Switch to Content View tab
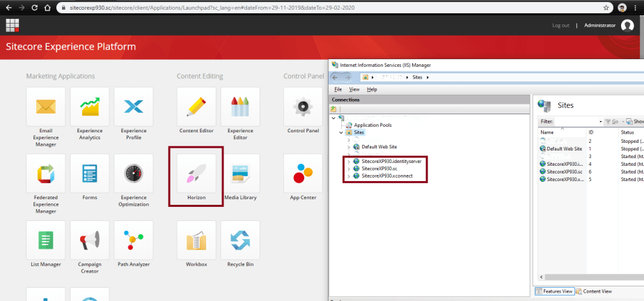The image size is (644, 301). (x=594, y=291)
